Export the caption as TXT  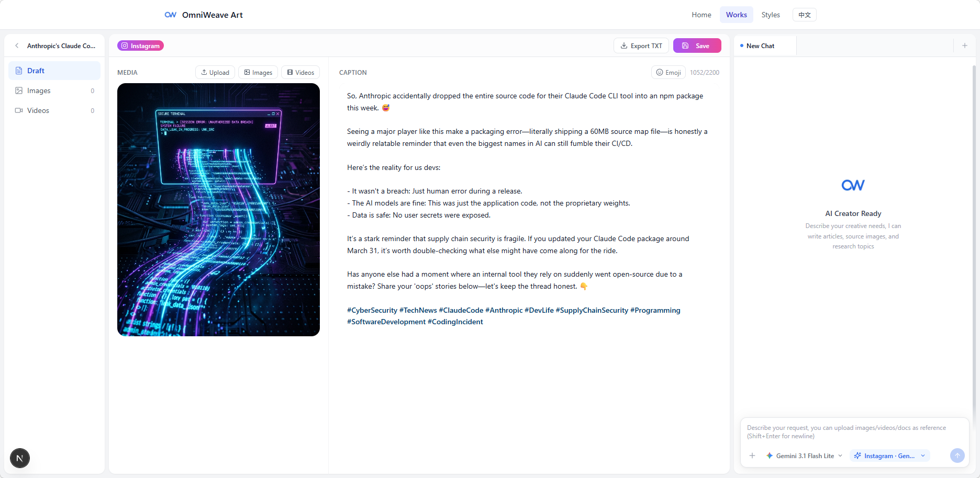coord(641,46)
